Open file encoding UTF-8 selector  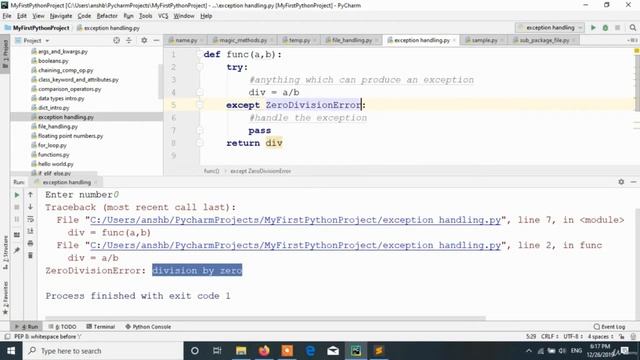point(573,337)
